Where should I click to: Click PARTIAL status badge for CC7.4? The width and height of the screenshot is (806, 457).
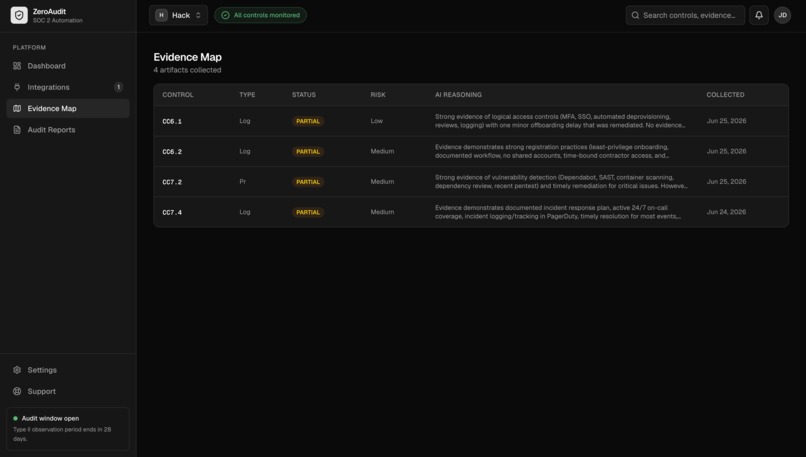[x=308, y=212]
